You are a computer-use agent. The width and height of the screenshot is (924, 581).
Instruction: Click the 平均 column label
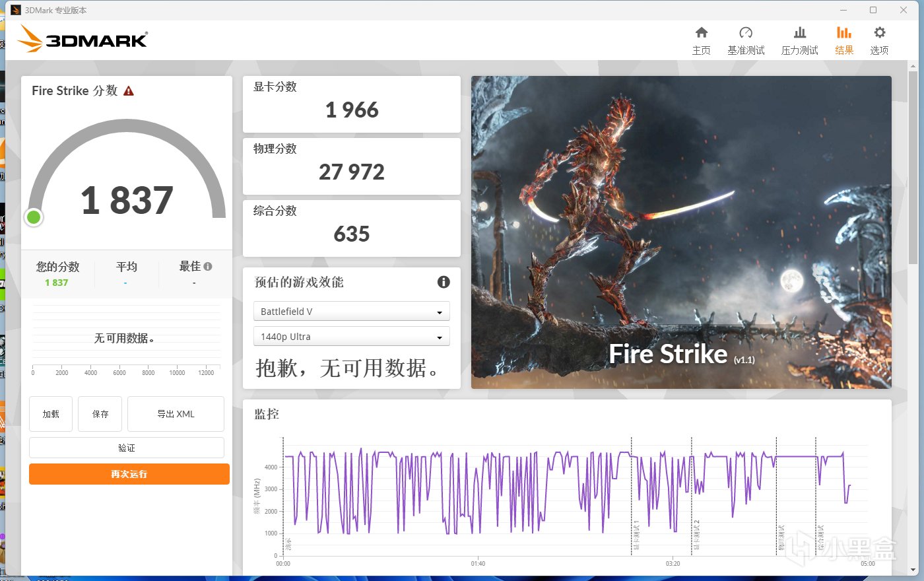point(127,267)
